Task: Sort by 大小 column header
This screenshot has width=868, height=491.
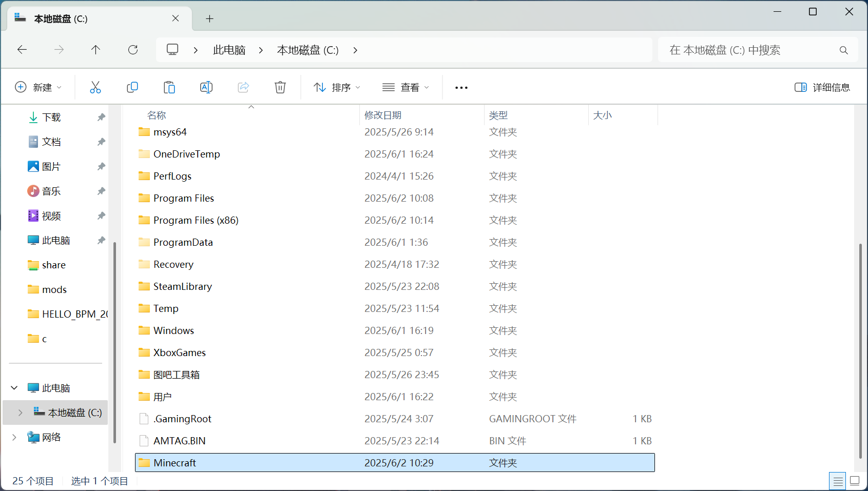Action: pos(603,115)
